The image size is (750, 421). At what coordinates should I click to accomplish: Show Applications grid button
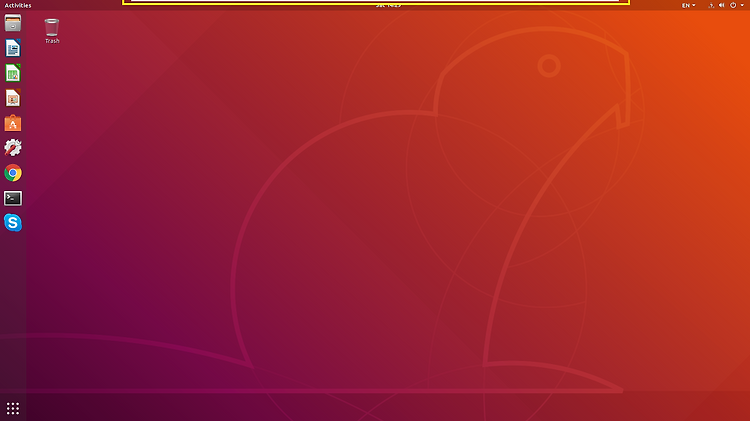13,408
